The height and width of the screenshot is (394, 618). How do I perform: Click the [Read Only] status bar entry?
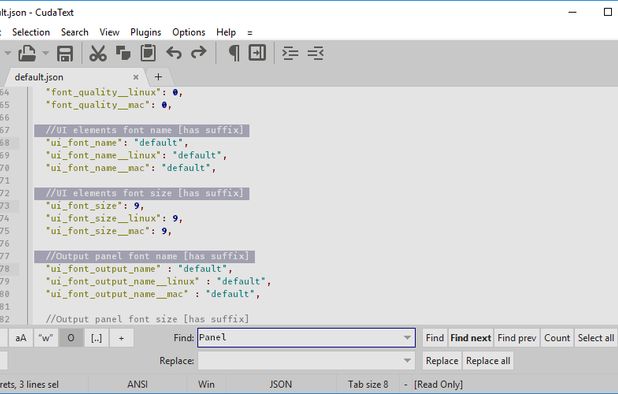[x=438, y=384]
